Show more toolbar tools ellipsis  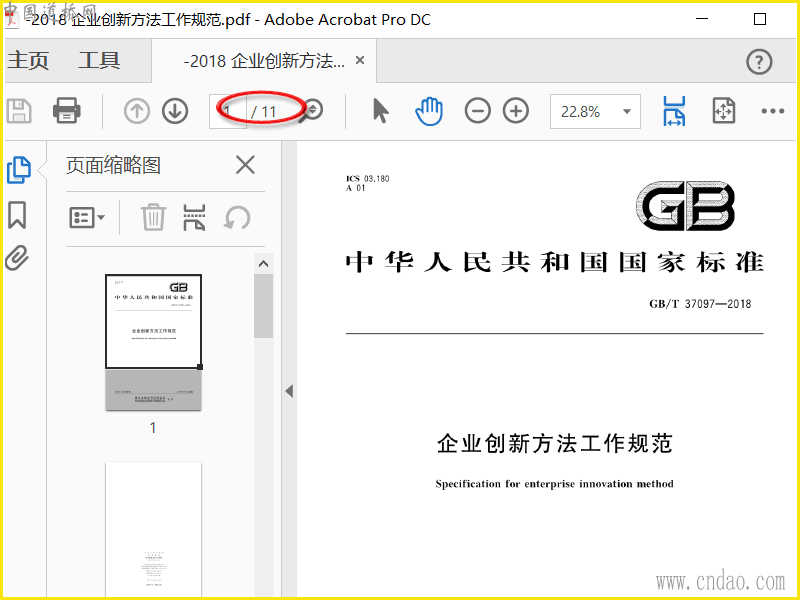point(772,111)
